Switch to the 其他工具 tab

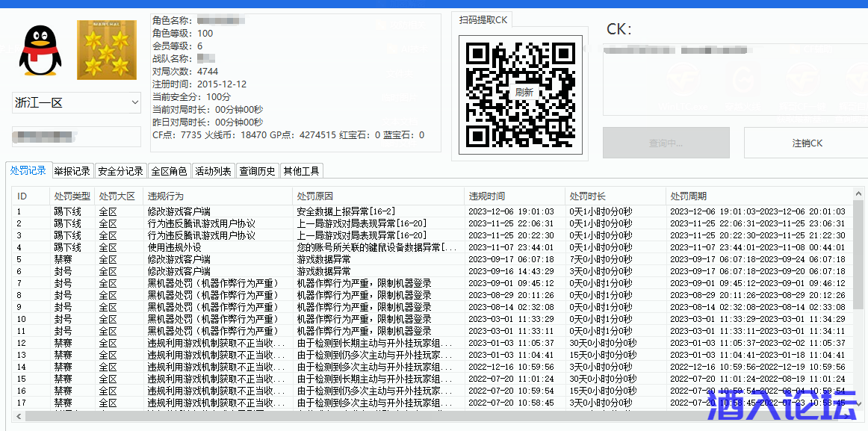click(x=301, y=170)
